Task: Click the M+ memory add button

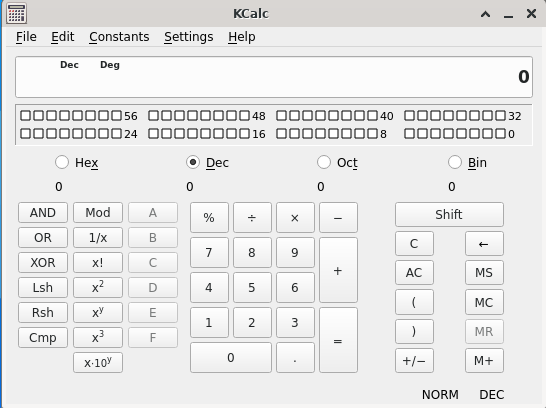Action: [484, 361]
